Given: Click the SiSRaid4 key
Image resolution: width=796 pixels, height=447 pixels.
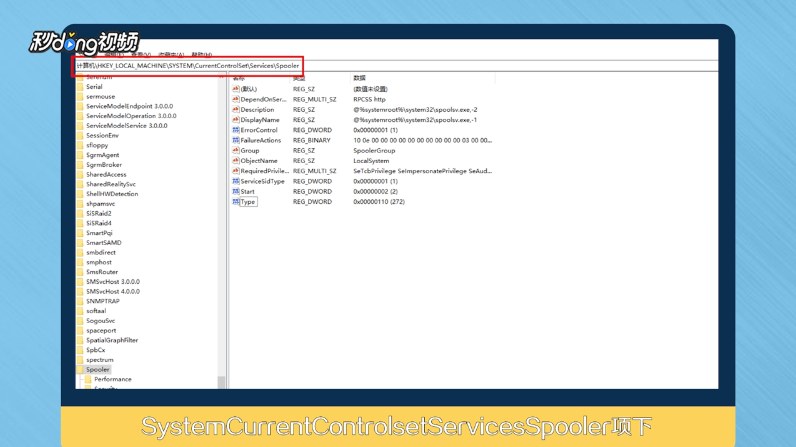Looking at the screenshot, I should click(x=98, y=223).
